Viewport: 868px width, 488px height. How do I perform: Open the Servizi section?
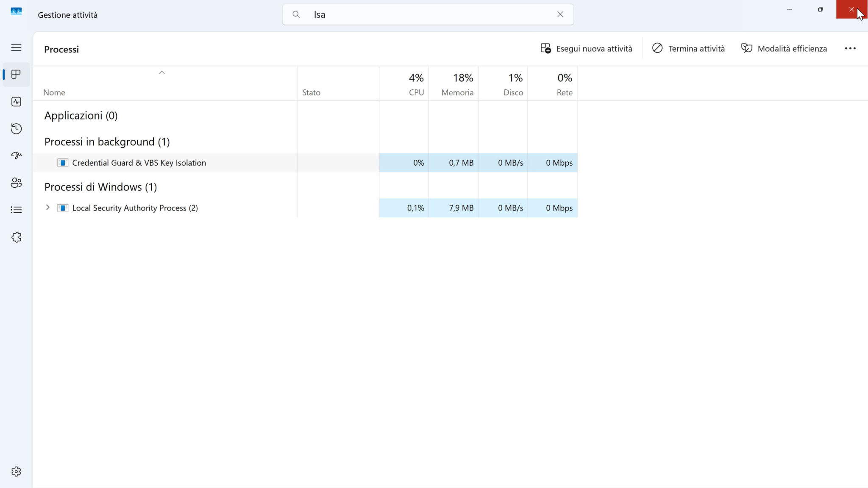[x=16, y=237]
